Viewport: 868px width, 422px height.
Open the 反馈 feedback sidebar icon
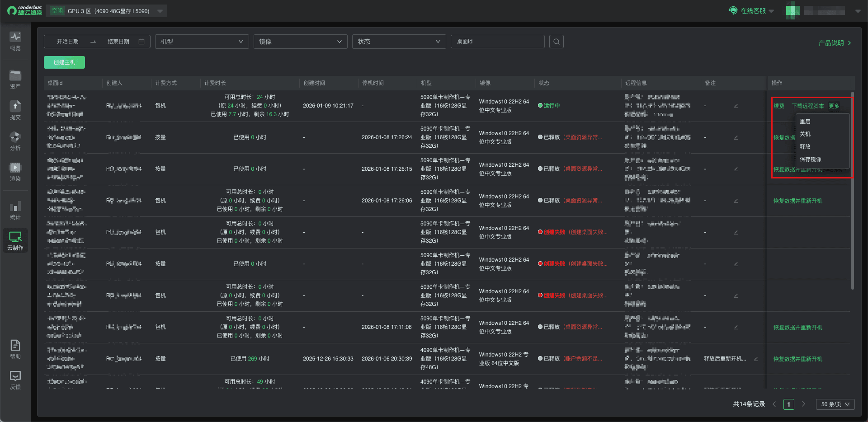click(15, 380)
